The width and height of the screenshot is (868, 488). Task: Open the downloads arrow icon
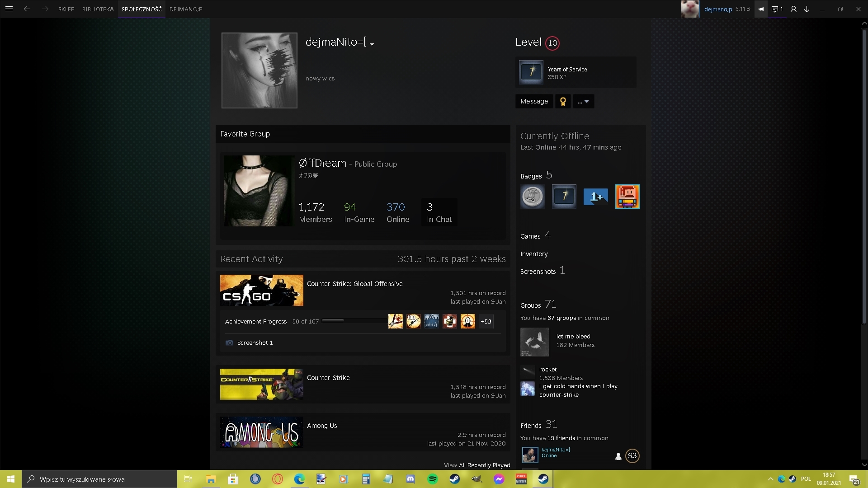pos(807,9)
